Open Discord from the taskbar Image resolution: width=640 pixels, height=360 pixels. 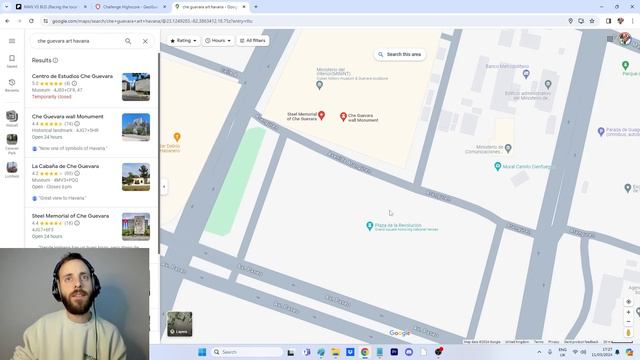click(409, 352)
